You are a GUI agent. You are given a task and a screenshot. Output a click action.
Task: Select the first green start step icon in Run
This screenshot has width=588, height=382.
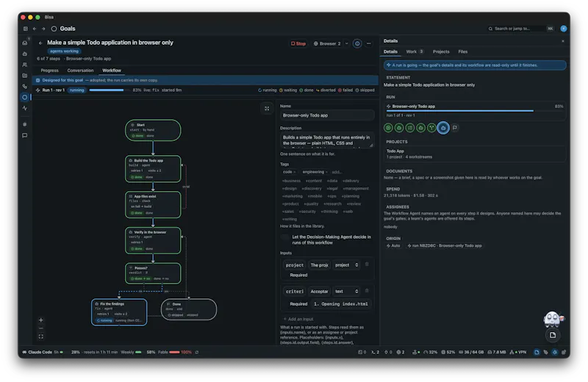tap(389, 128)
